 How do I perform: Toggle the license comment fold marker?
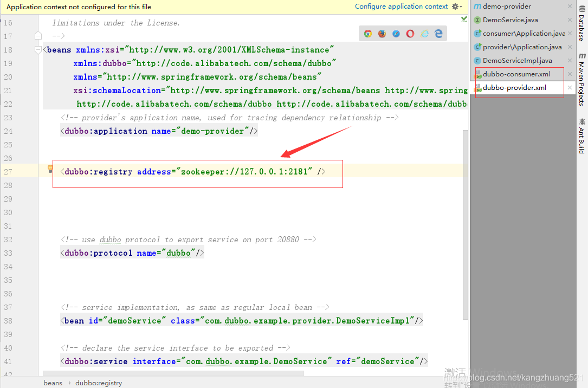(38, 36)
